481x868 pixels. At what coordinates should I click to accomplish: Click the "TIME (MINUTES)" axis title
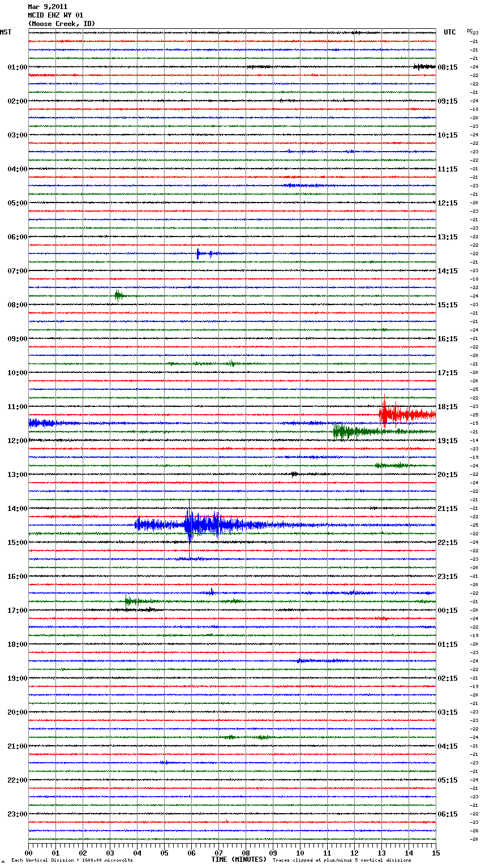tap(239, 860)
